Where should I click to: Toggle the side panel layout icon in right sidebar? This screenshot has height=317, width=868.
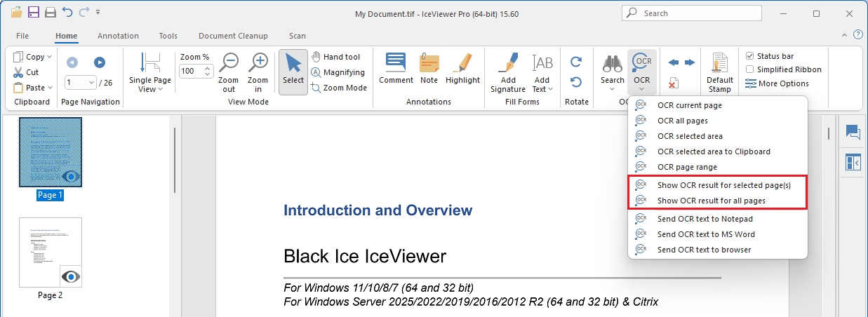coord(853,163)
